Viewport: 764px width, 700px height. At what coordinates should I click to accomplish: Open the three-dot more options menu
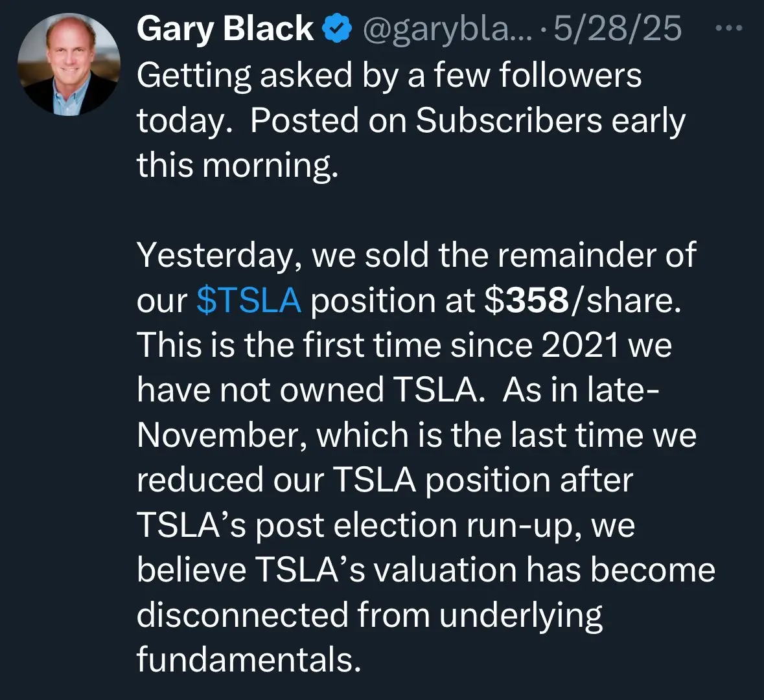coord(729,28)
